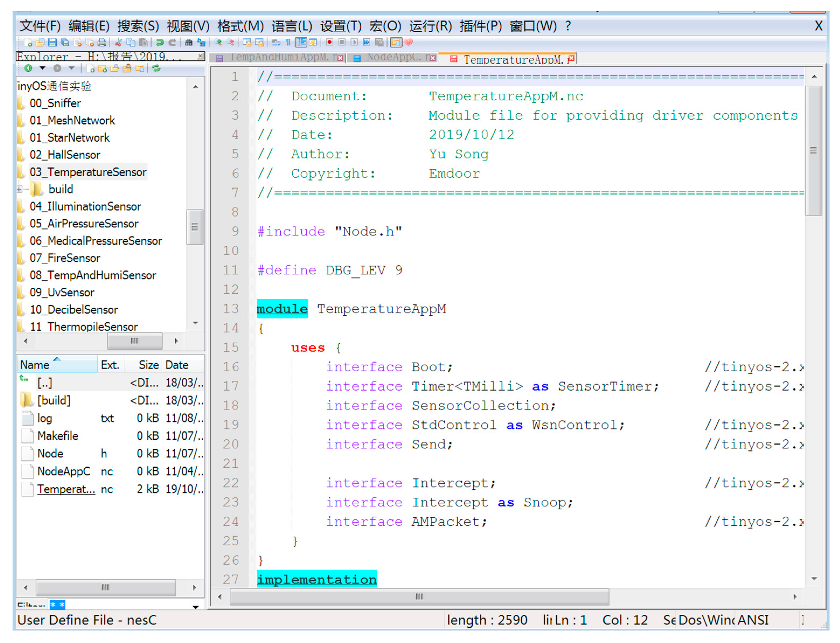840x643 pixels.
Task: Open the Filter dropdown arrow
Action: (196, 607)
